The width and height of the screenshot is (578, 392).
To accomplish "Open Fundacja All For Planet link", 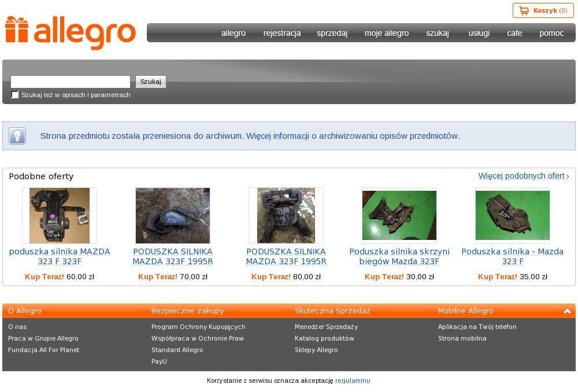I will [43, 350].
